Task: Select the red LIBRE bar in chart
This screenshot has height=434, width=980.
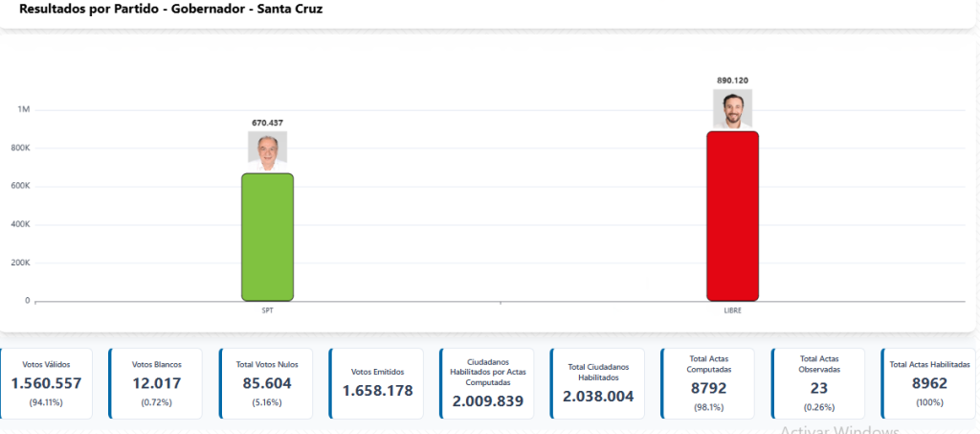Action: point(732,216)
